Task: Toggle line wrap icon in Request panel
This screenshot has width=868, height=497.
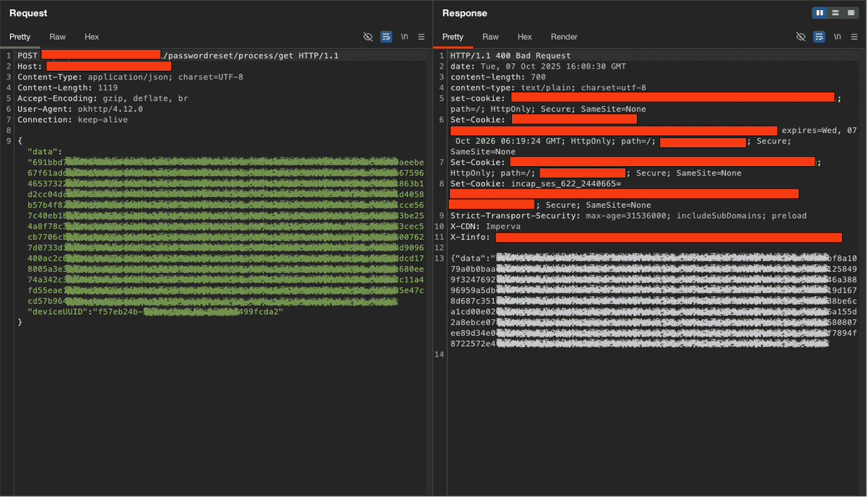Action: coord(386,37)
